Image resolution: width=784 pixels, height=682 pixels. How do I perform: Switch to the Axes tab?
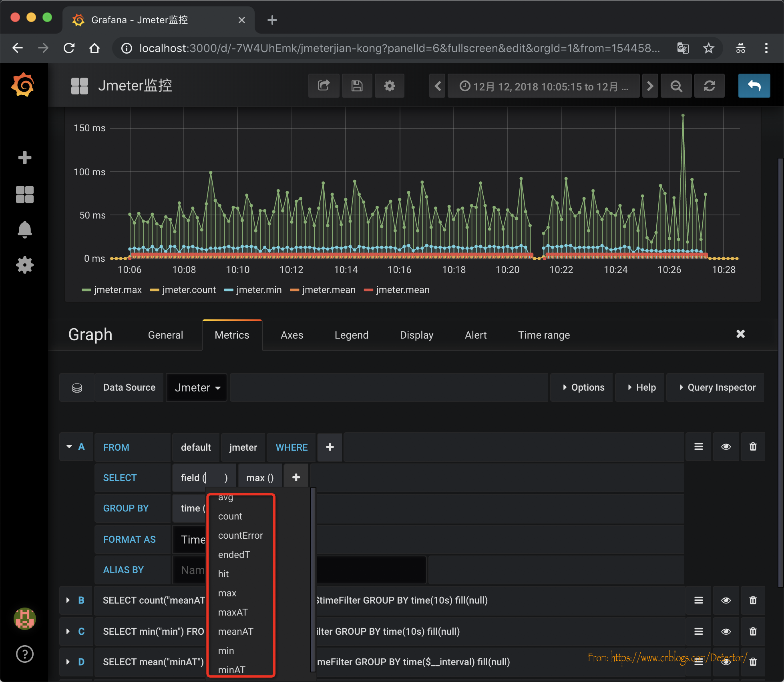(291, 335)
